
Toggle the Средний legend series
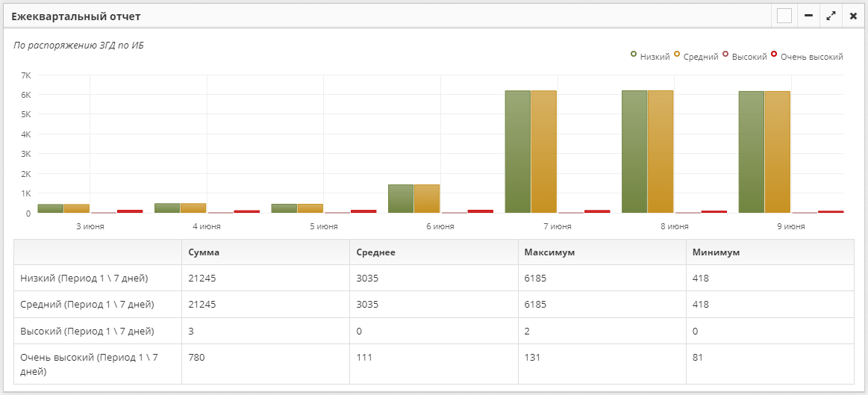point(696,56)
